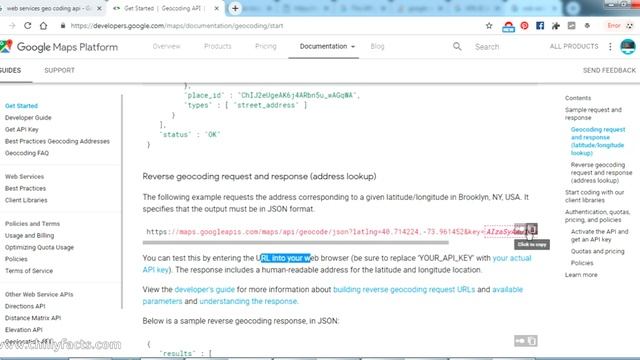
Task: Switch to the SUPPORT tab
Action: tap(60, 70)
